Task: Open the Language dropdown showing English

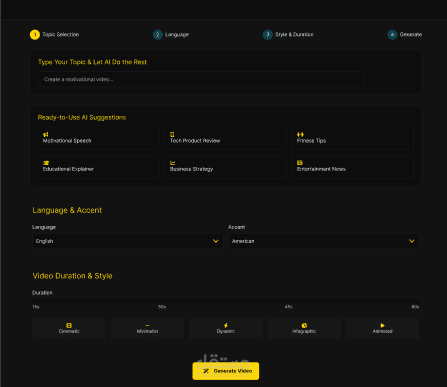Action: (127, 241)
